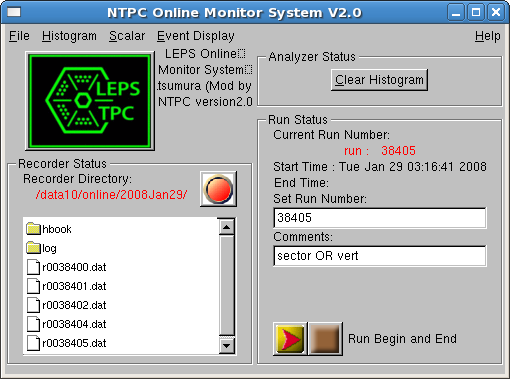Select the r0038400.dat file icon

click(33, 267)
